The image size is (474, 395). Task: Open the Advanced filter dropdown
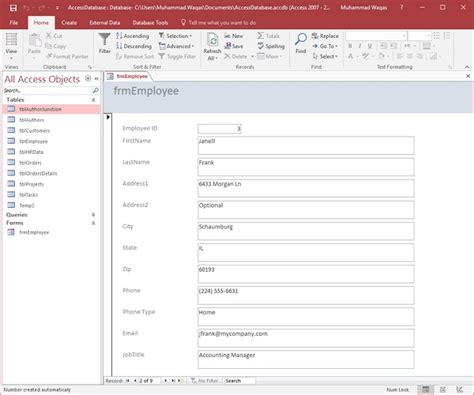point(176,46)
